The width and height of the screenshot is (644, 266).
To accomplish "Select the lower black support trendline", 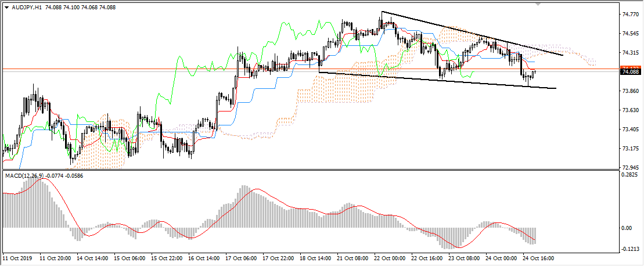I will (437, 81).
